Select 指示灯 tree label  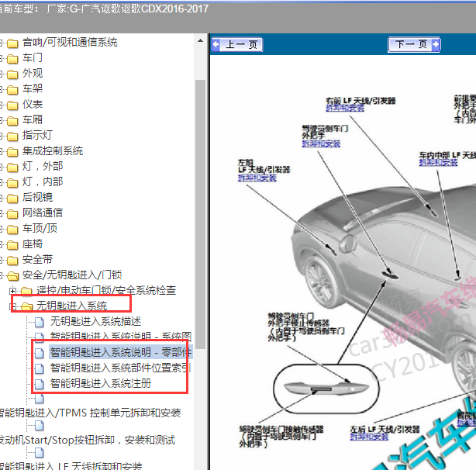(x=37, y=135)
